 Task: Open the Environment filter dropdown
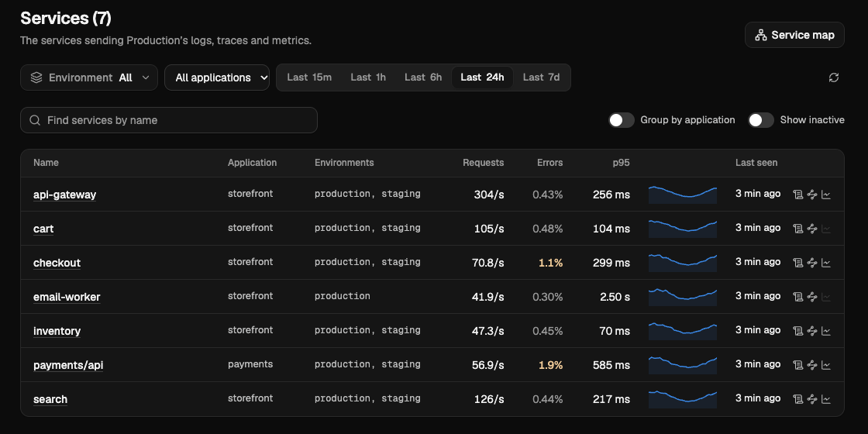coord(89,77)
